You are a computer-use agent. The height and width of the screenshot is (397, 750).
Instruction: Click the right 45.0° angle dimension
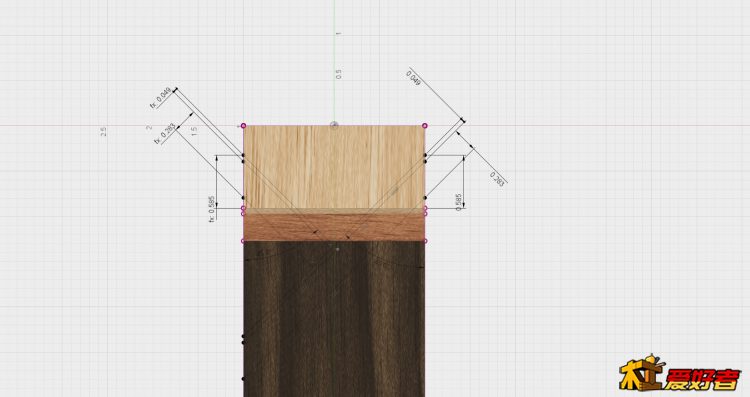[381, 264]
